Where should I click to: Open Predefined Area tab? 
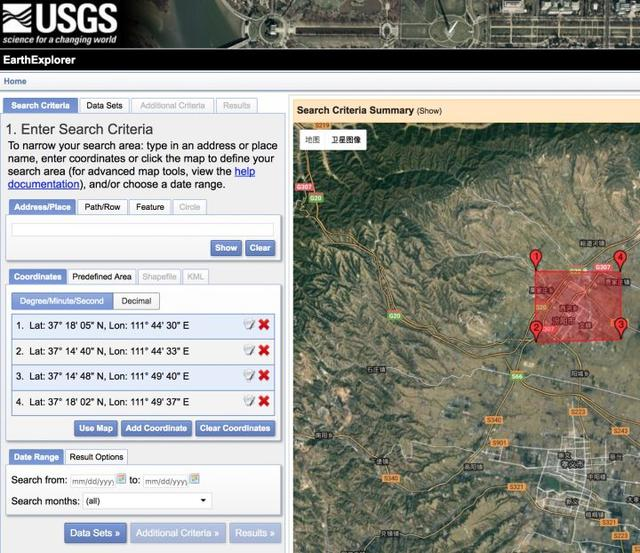pos(102,277)
